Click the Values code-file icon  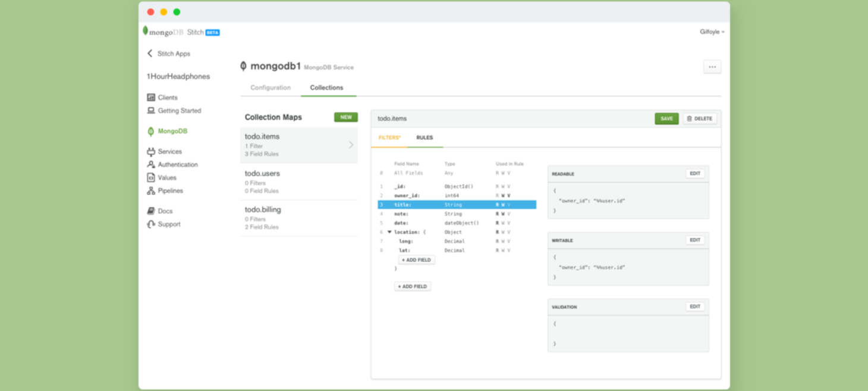pos(151,177)
